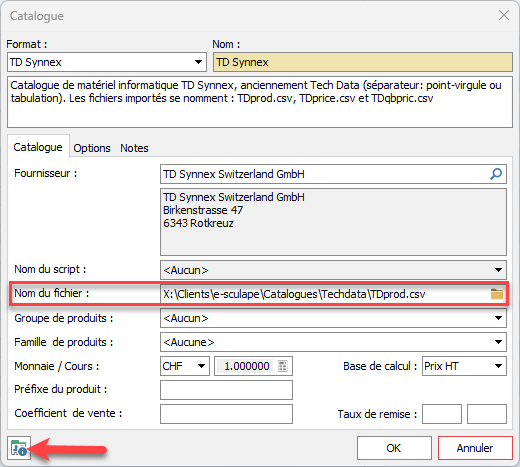Image resolution: width=520 pixels, height=467 pixels.
Task: Click the catalogue info icon at bottom left
Action: click(x=19, y=448)
